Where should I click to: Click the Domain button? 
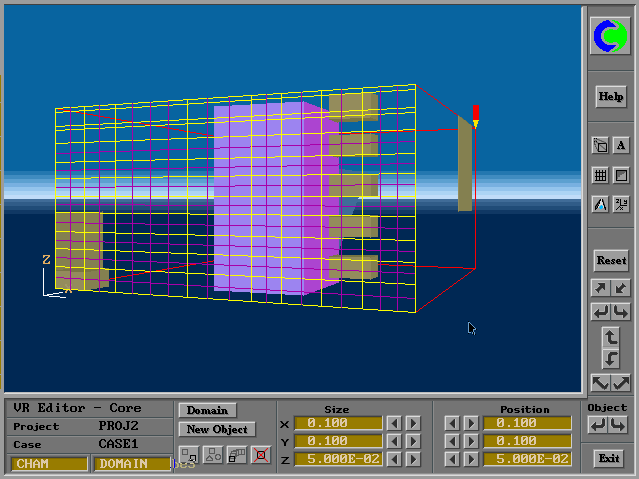207,410
